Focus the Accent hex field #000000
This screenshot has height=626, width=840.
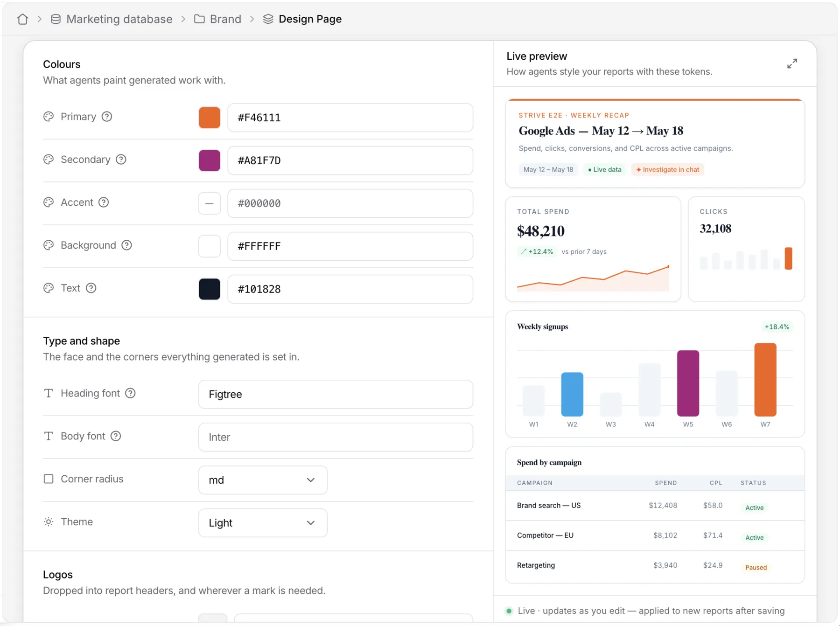coord(350,203)
